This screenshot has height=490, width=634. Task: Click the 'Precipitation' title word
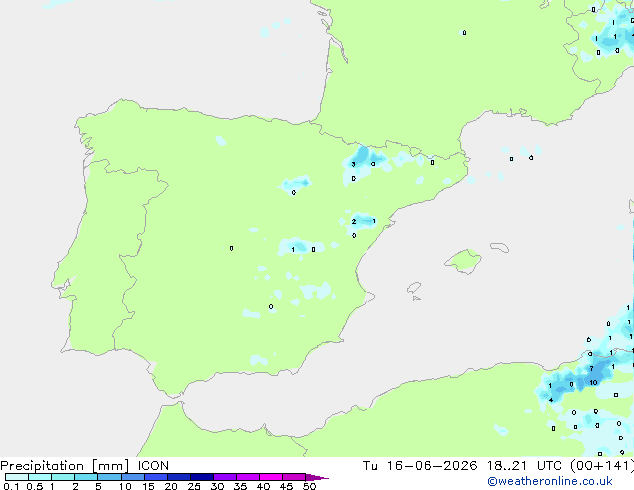(x=42, y=466)
